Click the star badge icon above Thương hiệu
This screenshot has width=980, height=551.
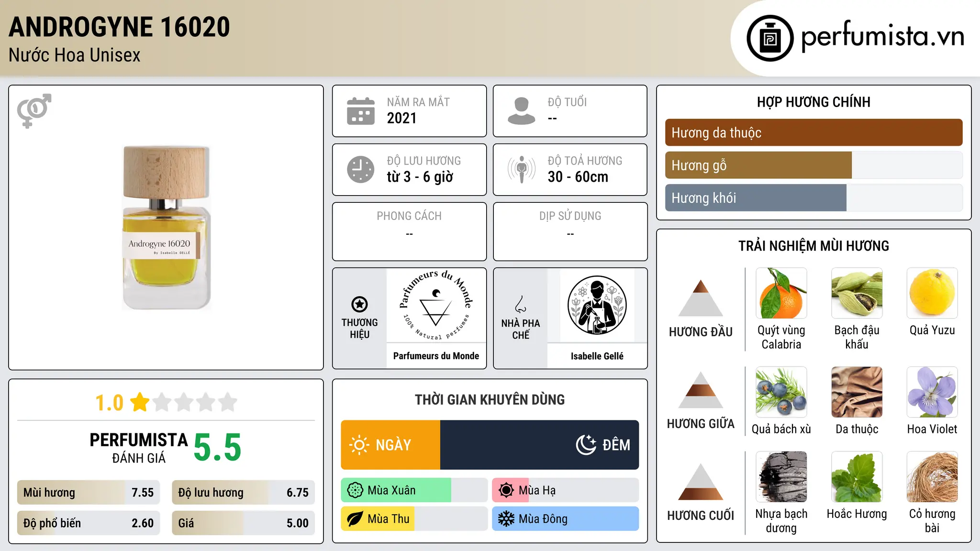359,304
